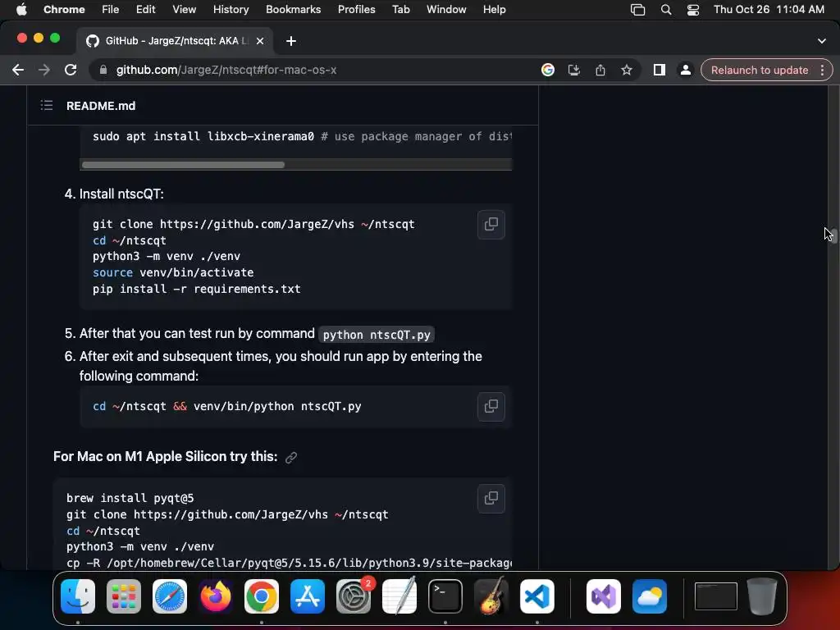Open Firefox from the Dock
Screen dimensions: 840x630
[216, 596]
